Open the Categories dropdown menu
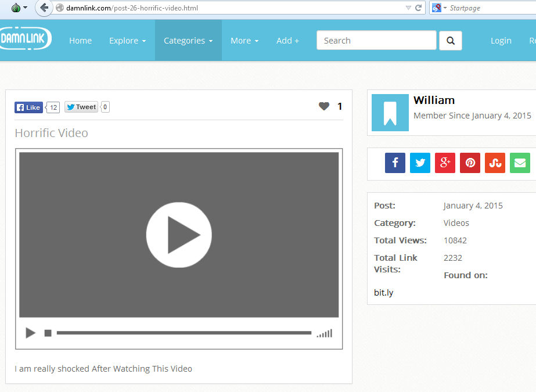The image size is (536, 392). (x=188, y=41)
